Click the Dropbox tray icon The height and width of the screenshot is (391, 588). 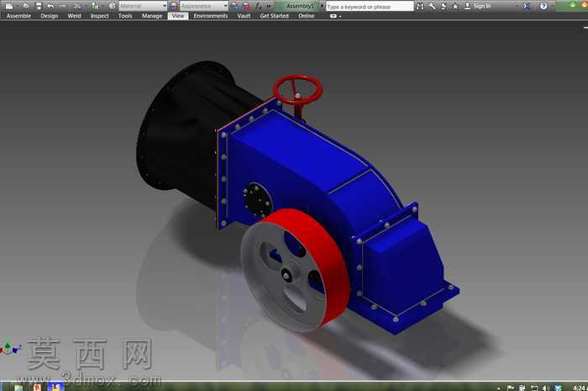(559, 388)
